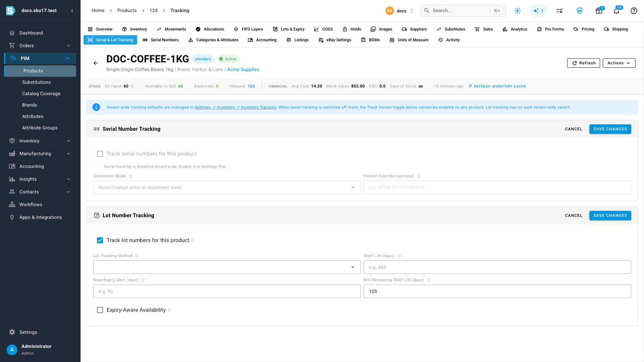The image size is (644, 362).
Task: Open the Units of Measure tab
Action: (409, 40)
